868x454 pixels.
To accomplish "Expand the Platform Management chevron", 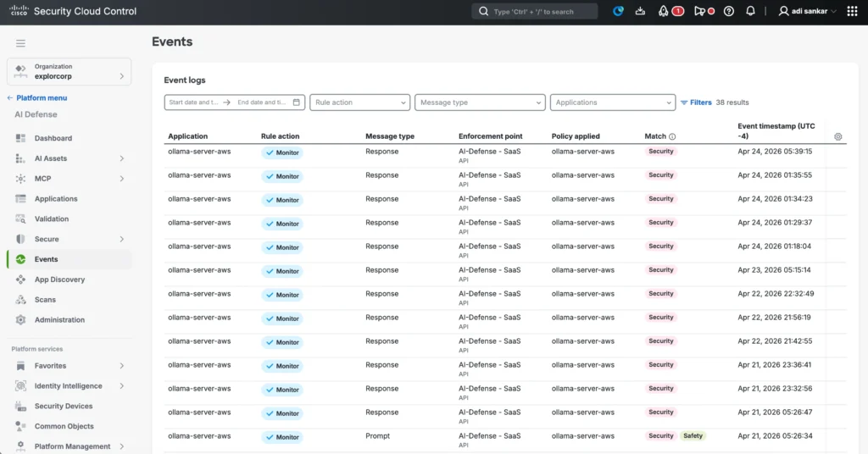I will click(122, 446).
